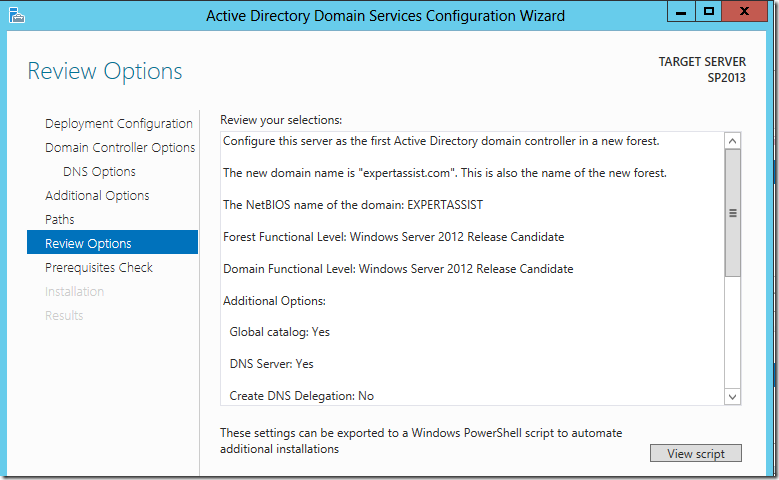Select DNS Options in the sidebar
Image resolution: width=779 pixels, height=480 pixels.
[99, 172]
